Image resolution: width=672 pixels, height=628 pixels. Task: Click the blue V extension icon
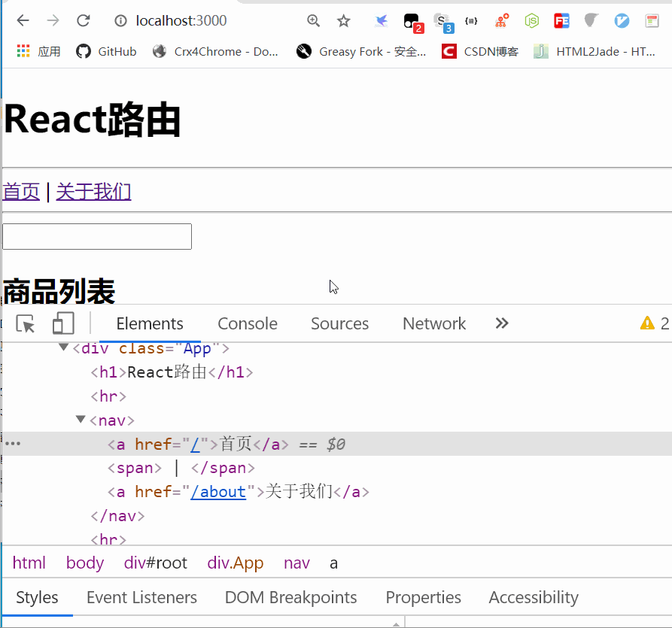pos(622,21)
